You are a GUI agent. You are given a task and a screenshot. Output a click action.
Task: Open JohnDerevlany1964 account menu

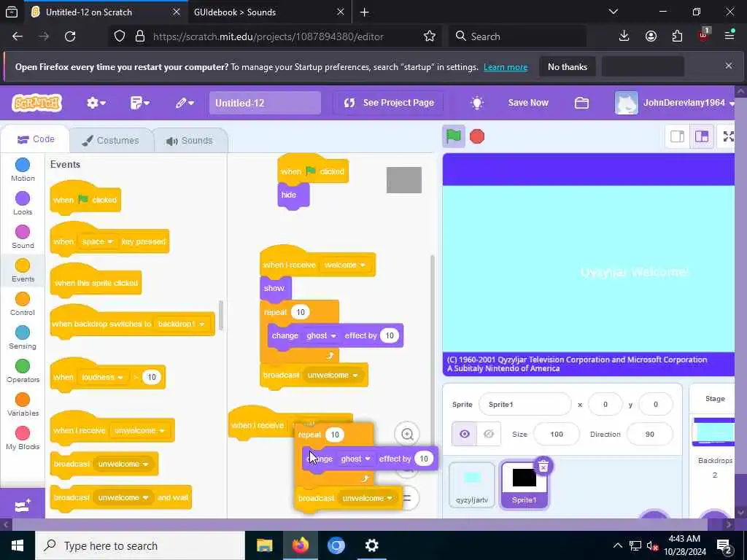click(x=675, y=102)
